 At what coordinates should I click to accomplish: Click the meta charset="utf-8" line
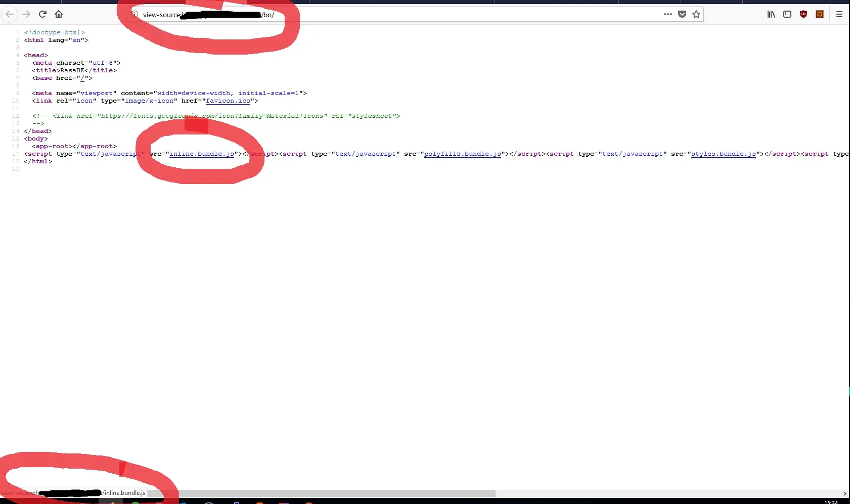click(x=76, y=63)
